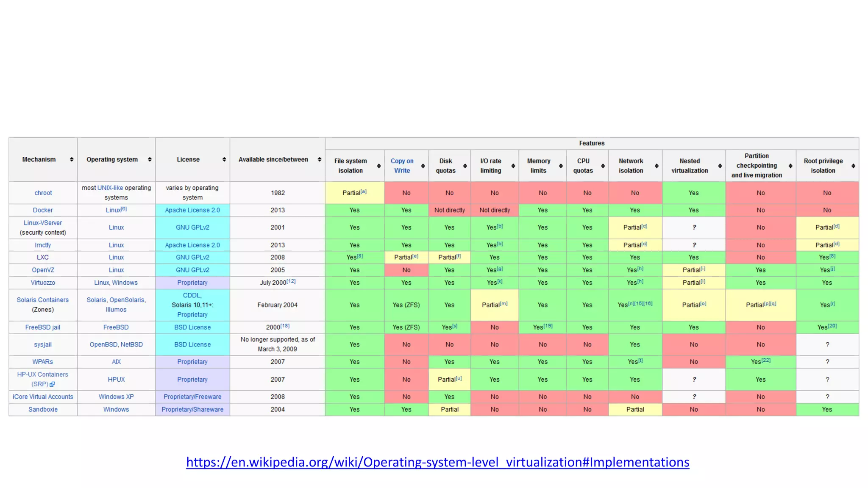The image size is (868, 488).
Task: Sort by Network isolation arrows
Action: point(657,166)
